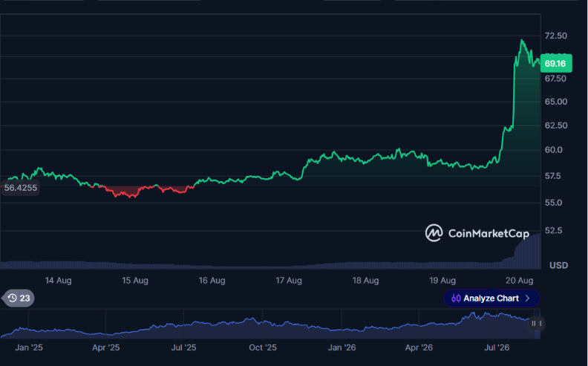This screenshot has height=366, width=588.
Task: Click Jul '26 on the overview timeline
Action: coord(497,347)
